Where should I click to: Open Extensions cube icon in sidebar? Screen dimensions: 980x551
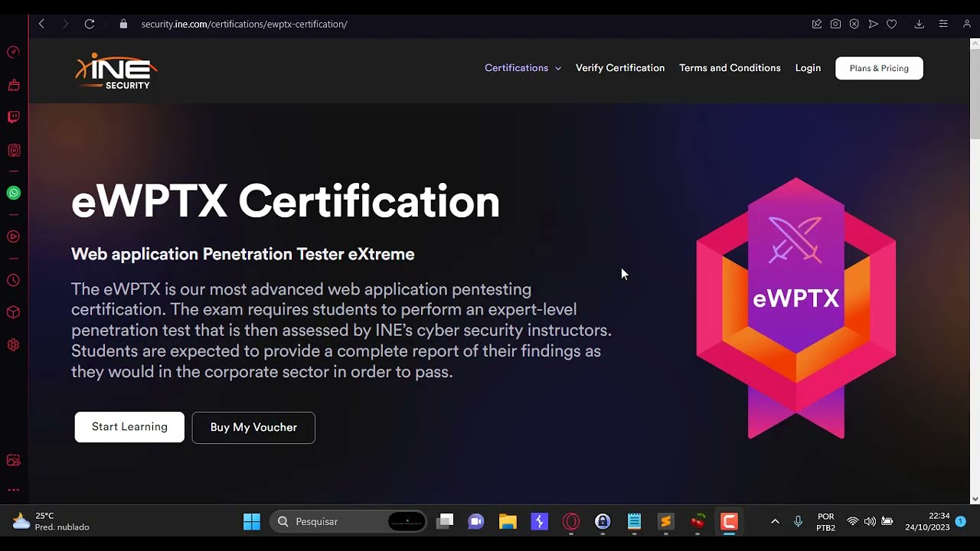[13, 312]
